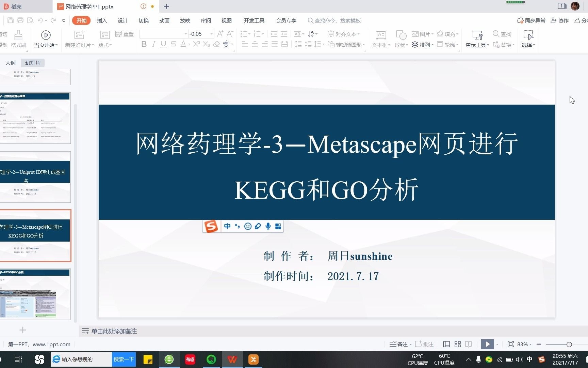Click the bulleted list icon
The height and width of the screenshot is (368, 588).
click(x=244, y=34)
